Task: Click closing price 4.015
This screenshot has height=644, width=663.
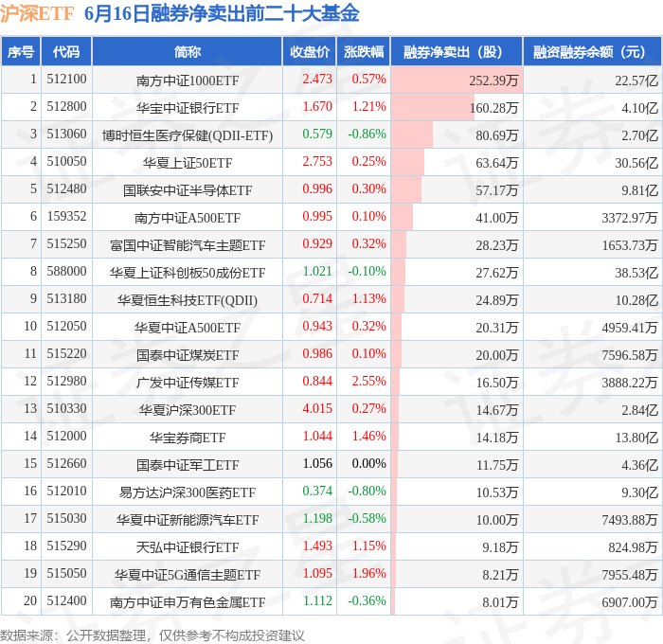Action: 317,409
